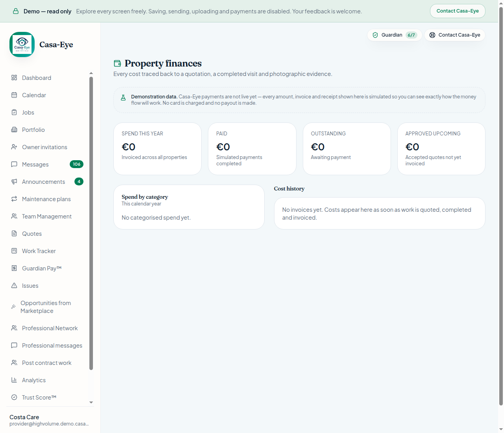Click the Guardian 6/7 status pill
The width and height of the screenshot is (504, 433).
coord(395,35)
